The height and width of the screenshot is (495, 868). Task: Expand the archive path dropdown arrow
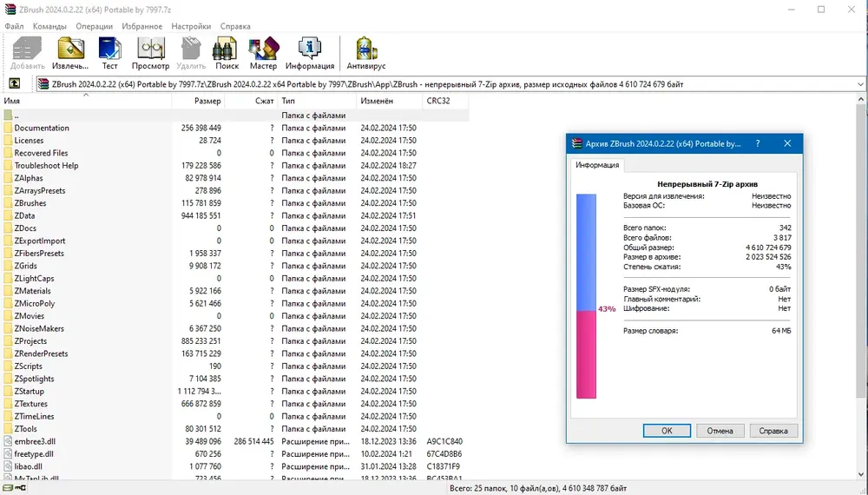tap(860, 84)
